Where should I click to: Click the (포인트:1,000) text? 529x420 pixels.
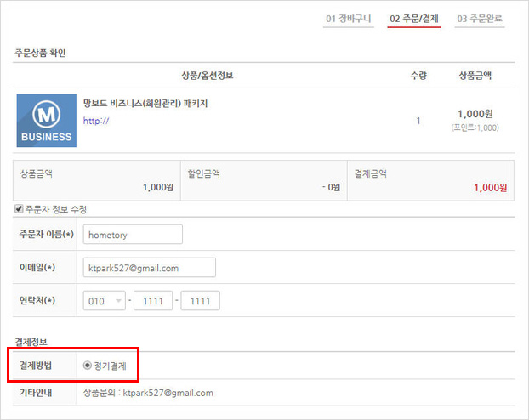pyautogui.click(x=475, y=128)
